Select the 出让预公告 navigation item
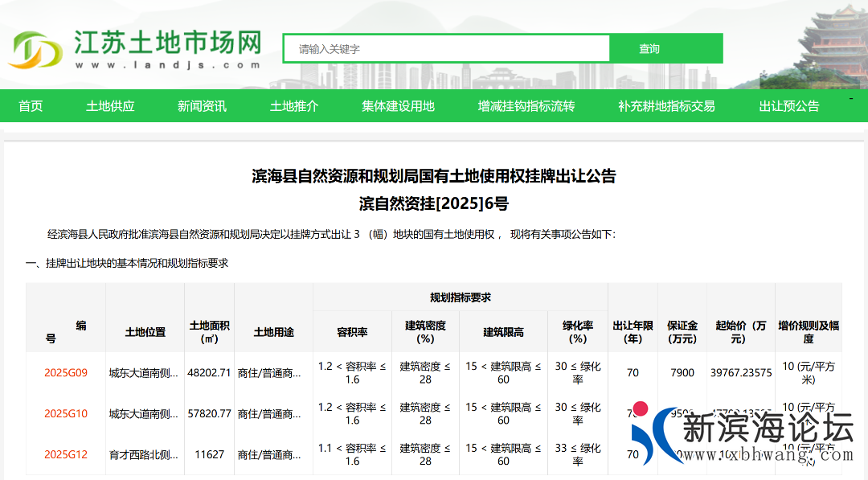The width and height of the screenshot is (868, 480). 789,106
